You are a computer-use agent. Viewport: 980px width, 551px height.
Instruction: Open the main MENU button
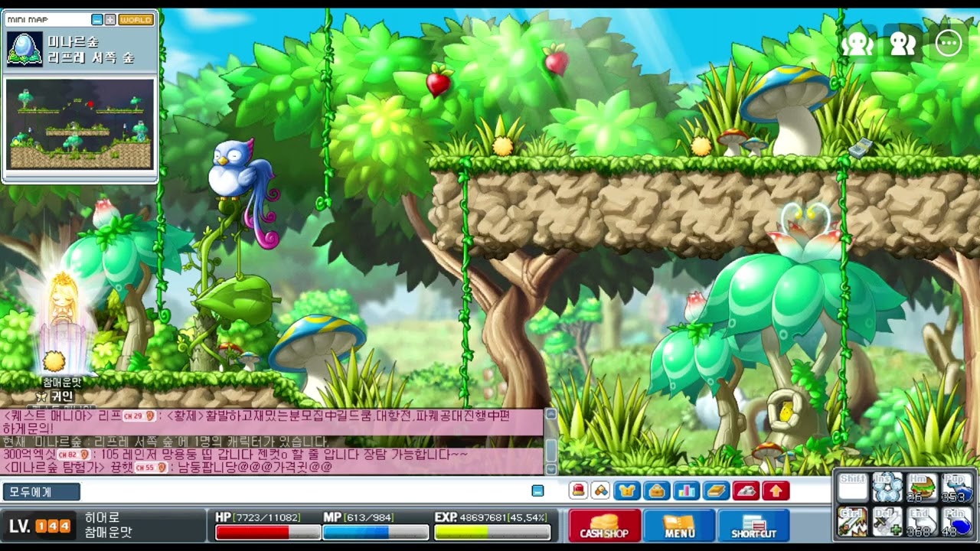pyautogui.click(x=679, y=525)
